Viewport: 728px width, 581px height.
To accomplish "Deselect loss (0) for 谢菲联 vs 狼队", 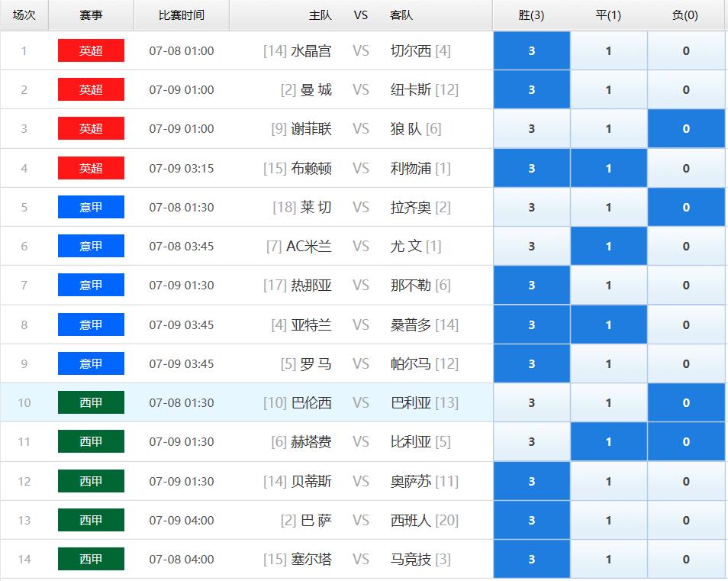I will point(686,129).
